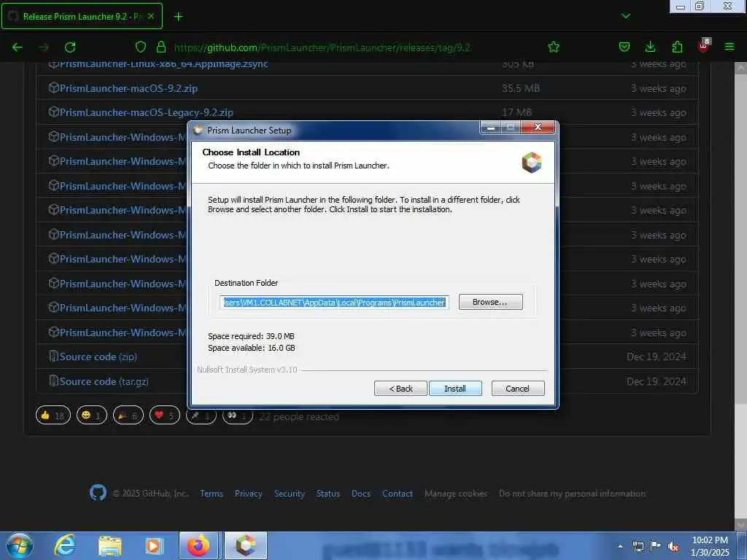Open Firefox application menu
The height and width of the screenshot is (560, 747).
[729, 47]
